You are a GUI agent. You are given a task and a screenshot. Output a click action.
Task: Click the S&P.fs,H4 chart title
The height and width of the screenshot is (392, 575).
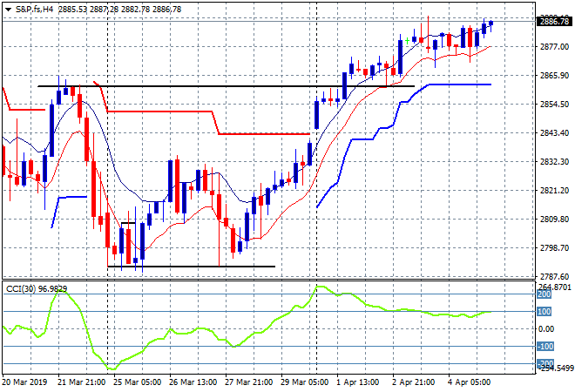point(35,10)
